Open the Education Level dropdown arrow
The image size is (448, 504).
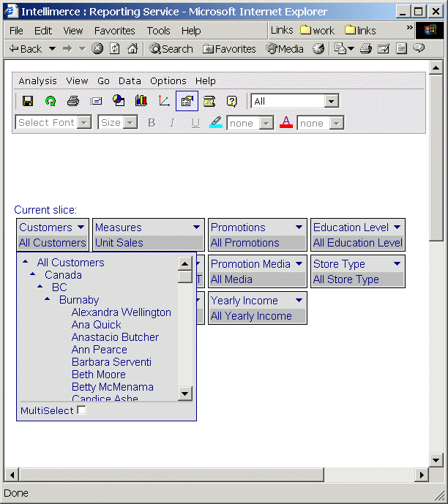pos(397,227)
